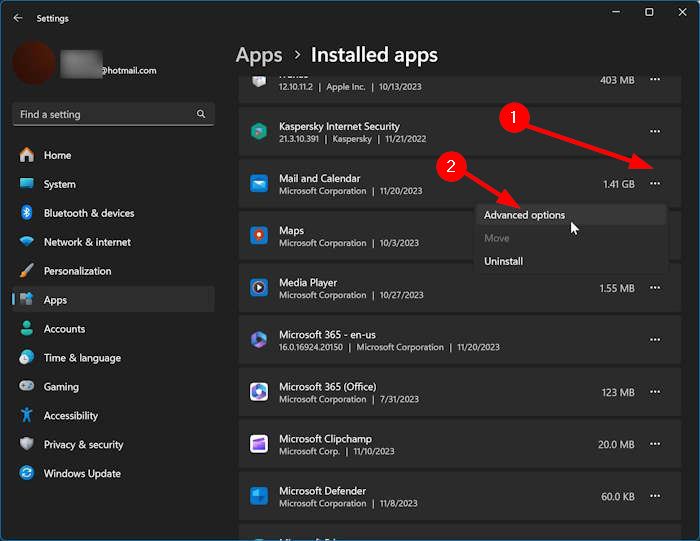Click the Gaming controller icon
Image resolution: width=700 pixels, height=541 pixels.
pos(27,386)
